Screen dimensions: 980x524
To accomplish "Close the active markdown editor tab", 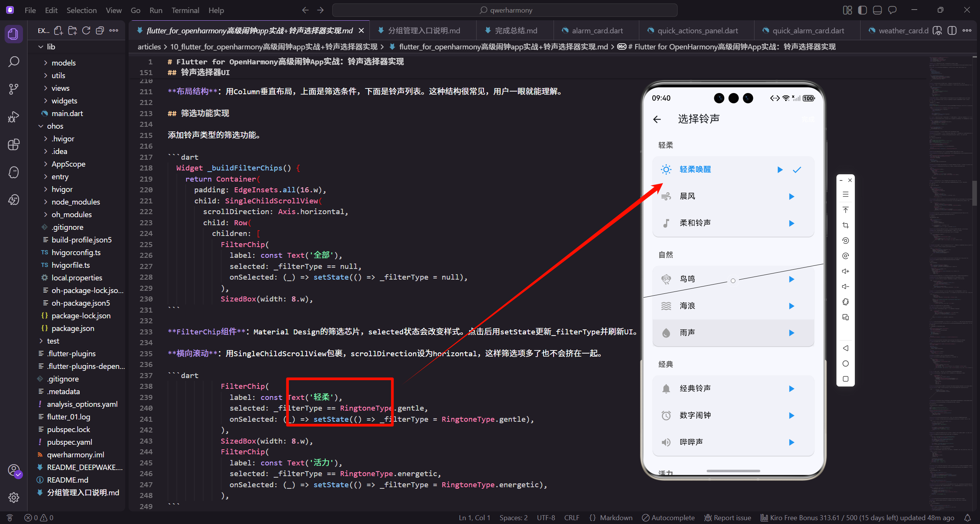I will 361,31.
